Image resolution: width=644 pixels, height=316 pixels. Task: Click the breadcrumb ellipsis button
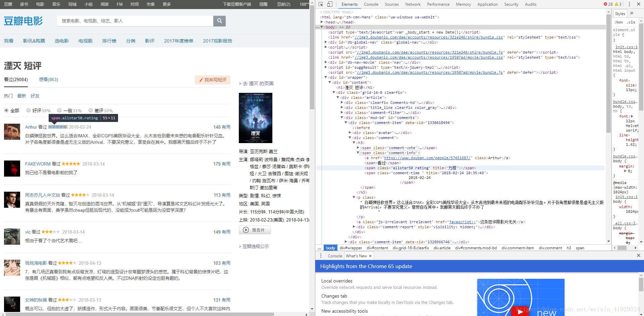(319, 248)
